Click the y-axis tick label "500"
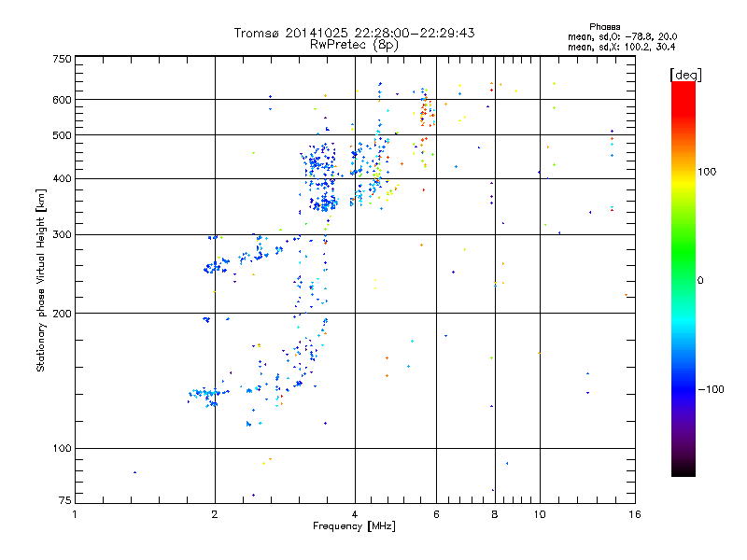The image size is (747, 560). [x=62, y=135]
